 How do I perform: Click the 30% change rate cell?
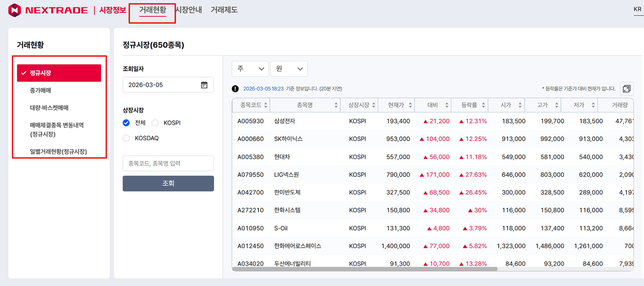[477, 210]
